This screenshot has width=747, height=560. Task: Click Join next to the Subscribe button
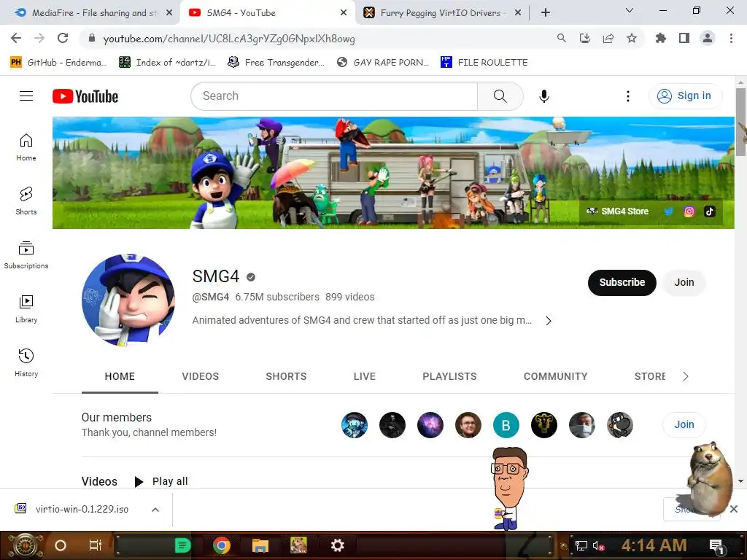684,282
